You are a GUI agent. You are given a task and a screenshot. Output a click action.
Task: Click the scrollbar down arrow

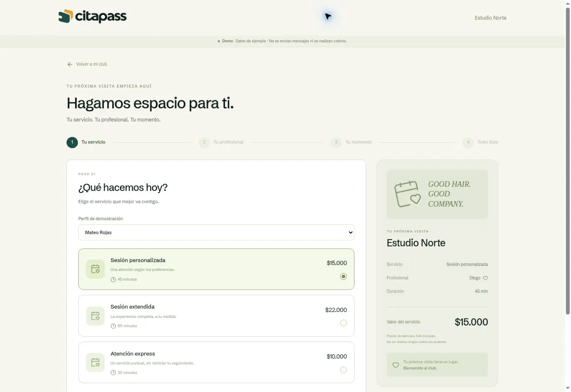(568, 388)
